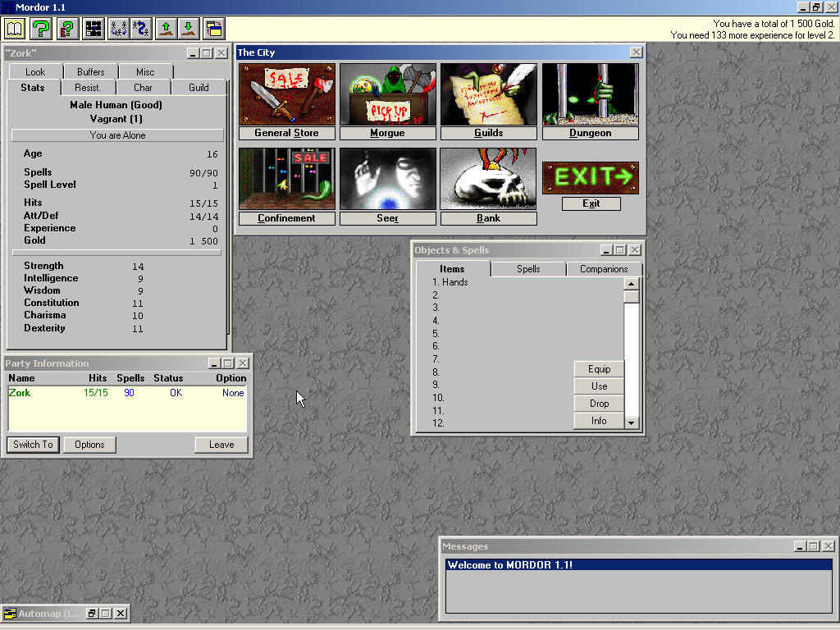840x630 pixels.
Task: Maximize the minimized Automap window
Action: pos(106,614)
